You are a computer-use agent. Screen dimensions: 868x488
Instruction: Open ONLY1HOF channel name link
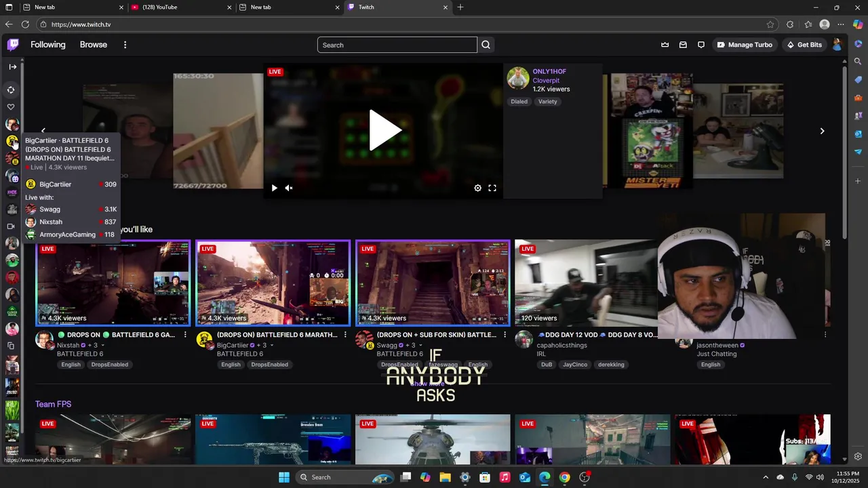click(549, 72)
